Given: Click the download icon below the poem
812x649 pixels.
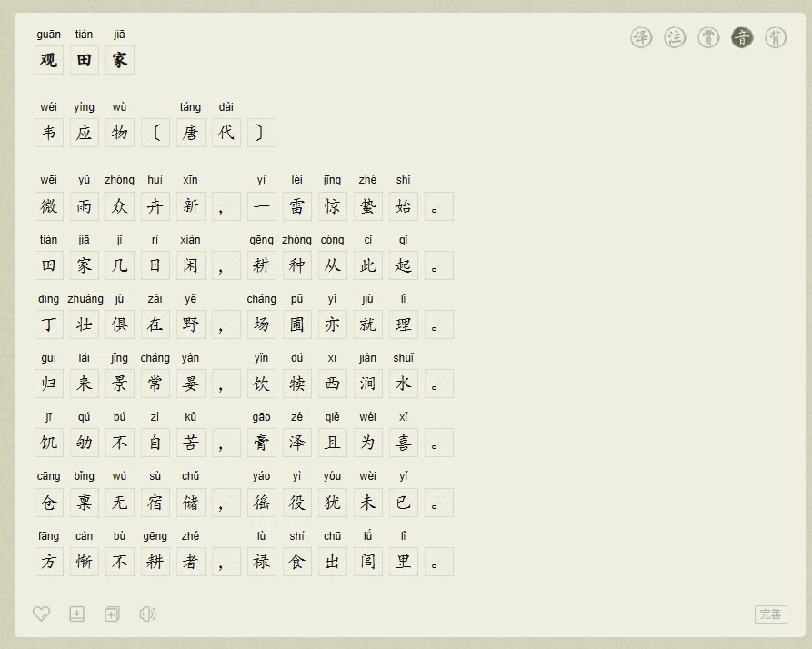Looking at the screenshot, I should click(77, 614).
